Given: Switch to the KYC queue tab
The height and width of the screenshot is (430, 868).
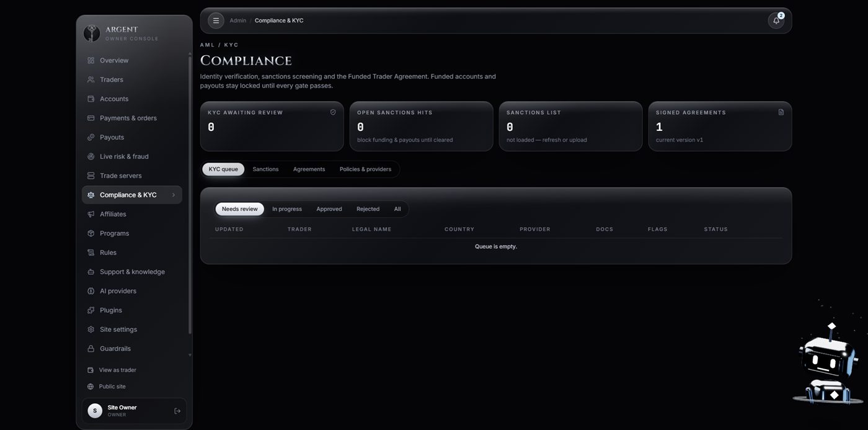Looking at the screenshot, I should (x=223, y=169).
